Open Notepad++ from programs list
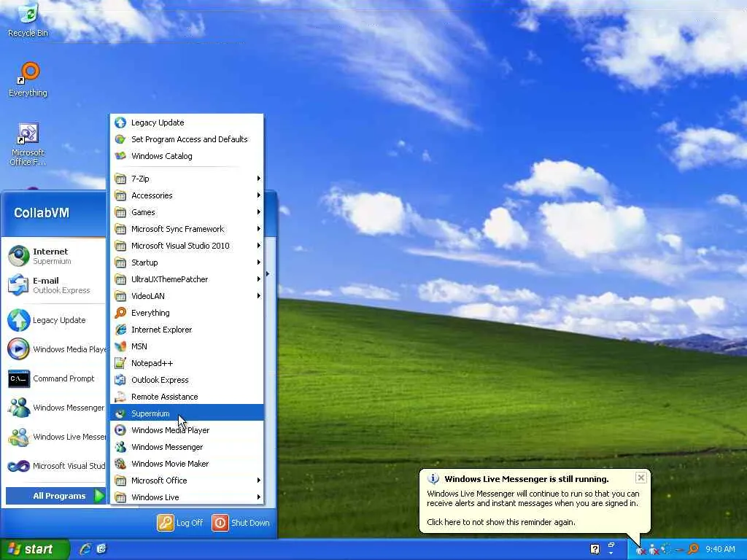 [186, 363]
